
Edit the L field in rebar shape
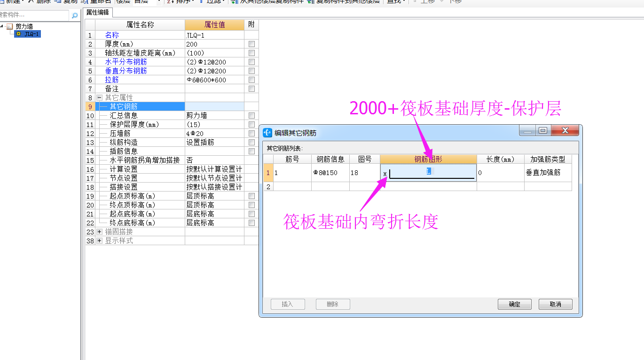click(x=429, y=171)
